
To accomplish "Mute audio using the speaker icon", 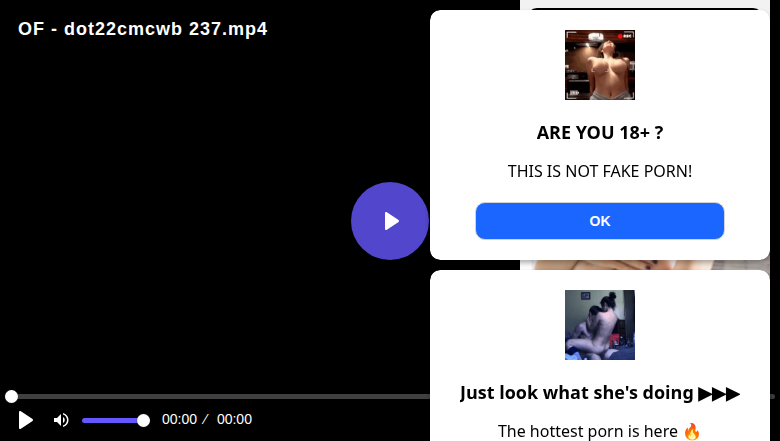I will (61, 420).
